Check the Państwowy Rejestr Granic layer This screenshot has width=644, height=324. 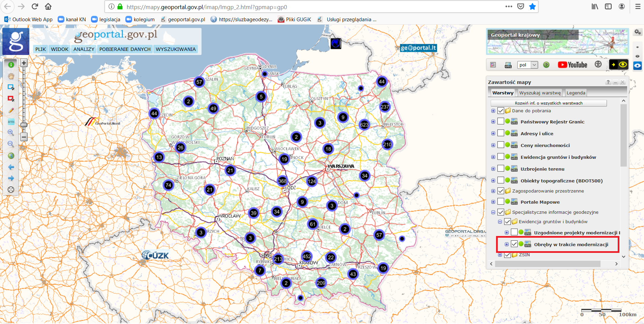pos(501,122)
